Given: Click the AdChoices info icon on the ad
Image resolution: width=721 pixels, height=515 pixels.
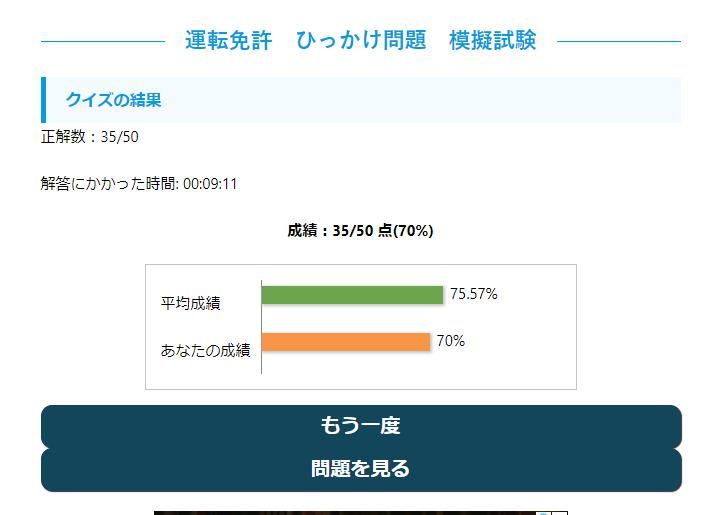Looking at the screenshot, I should point(544,513).
